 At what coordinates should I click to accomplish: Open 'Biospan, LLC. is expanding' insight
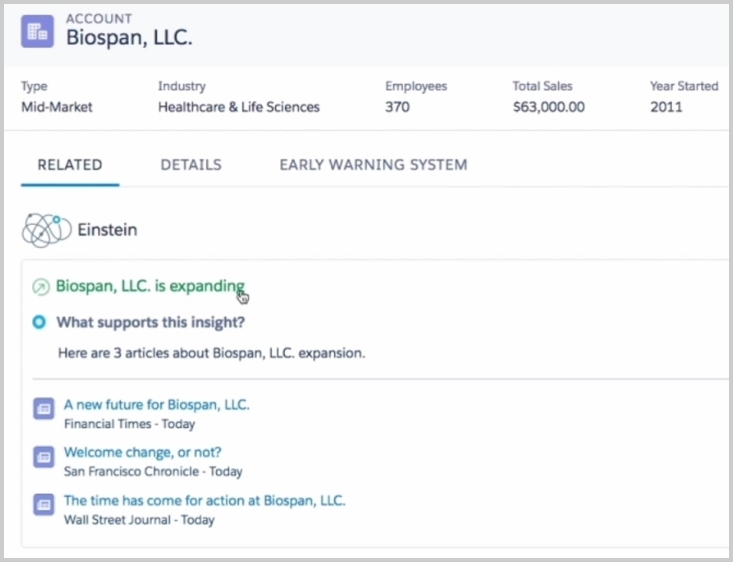[150, 287]
